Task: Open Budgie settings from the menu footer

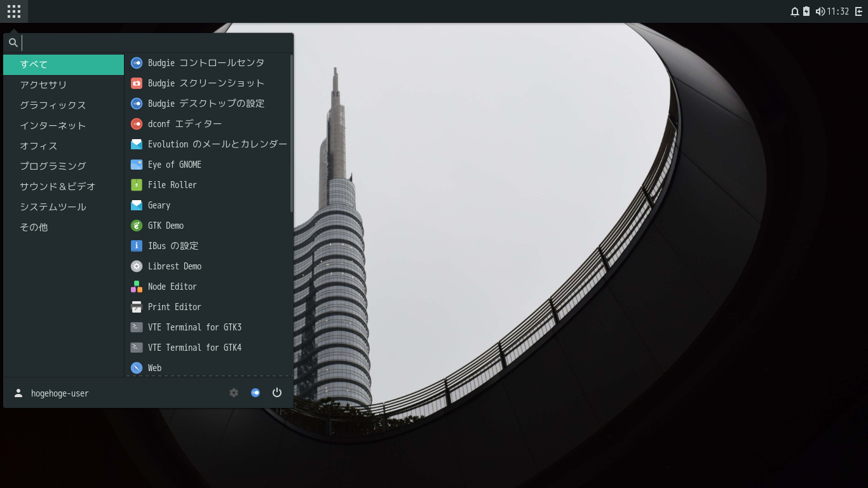Action: (255, 393)
